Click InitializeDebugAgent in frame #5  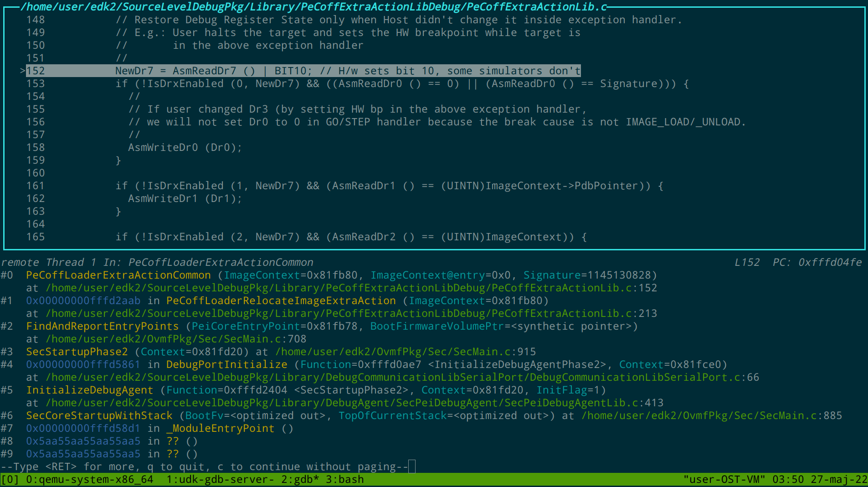89,390
